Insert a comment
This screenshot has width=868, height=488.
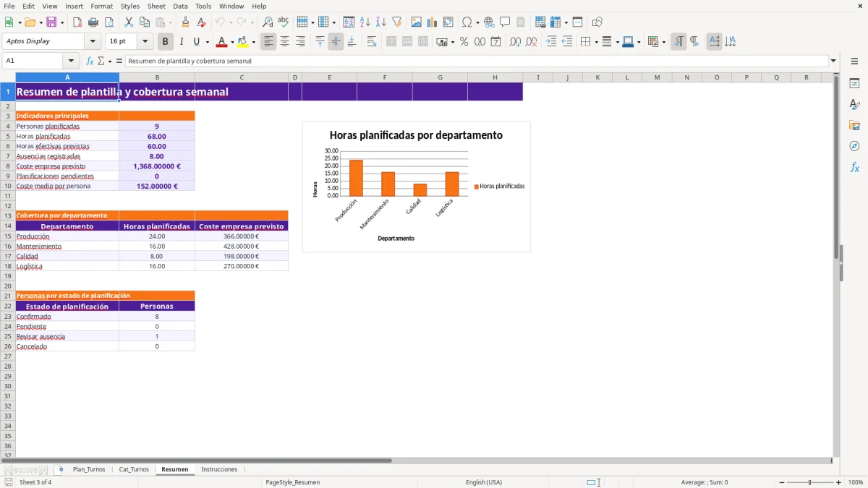pyautogui.click(x=506, y=22)
